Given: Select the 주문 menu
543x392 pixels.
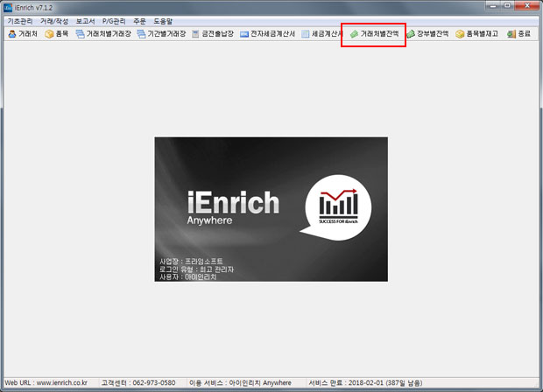Looking at the screenshot, I should tap(139, 19).
